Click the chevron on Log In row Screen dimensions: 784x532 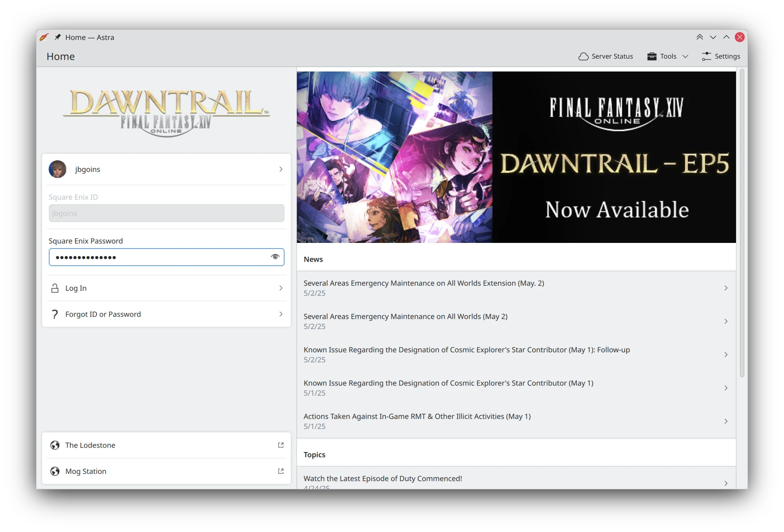[281, 288]
